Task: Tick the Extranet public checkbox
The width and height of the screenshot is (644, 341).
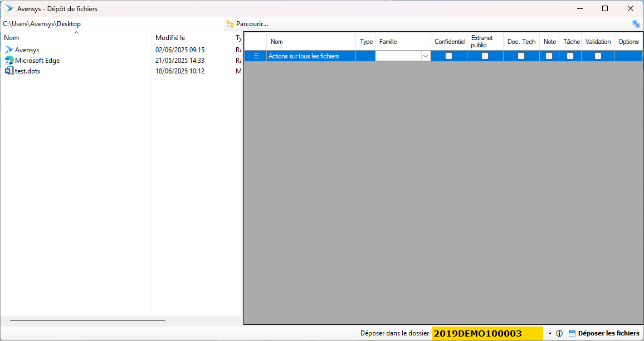Action: [x=485, y=56]
